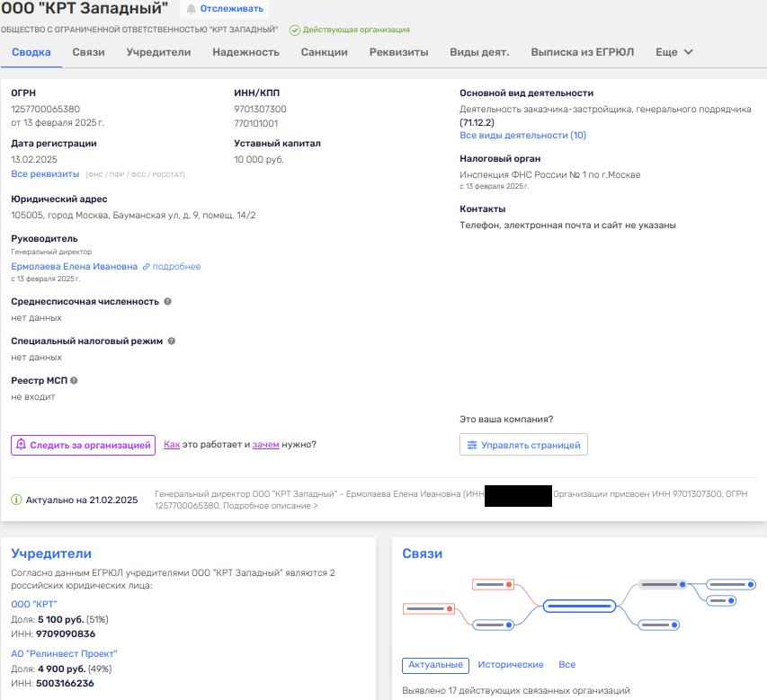
Task: Click the info icon near Актуально на 21.02.2025
Action: point(16,500)
